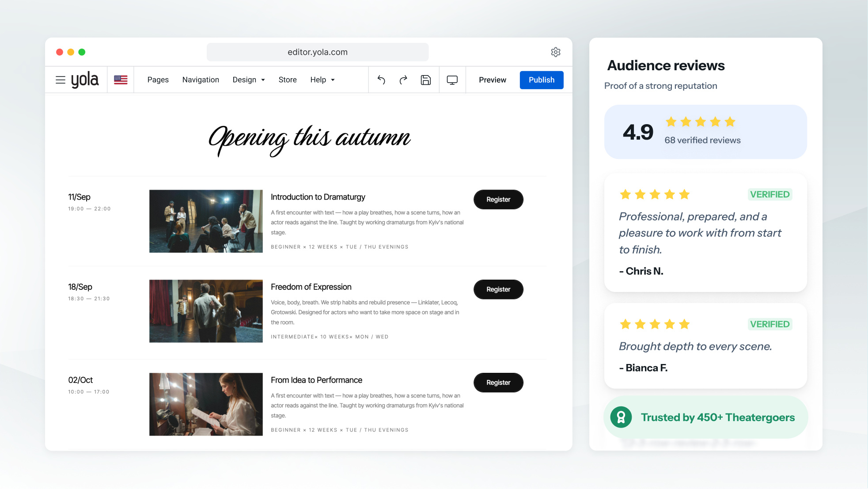The width and height of the screenshot is (868, 489).
Task: Click the INTERMEDIATE 10 WEEKS MON / WED line
Action: pos(330,337)
